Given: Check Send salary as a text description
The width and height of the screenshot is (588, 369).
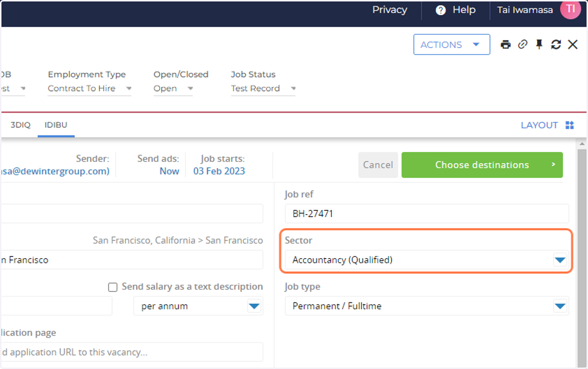Looking at the screenshot, I should (113, 288).
